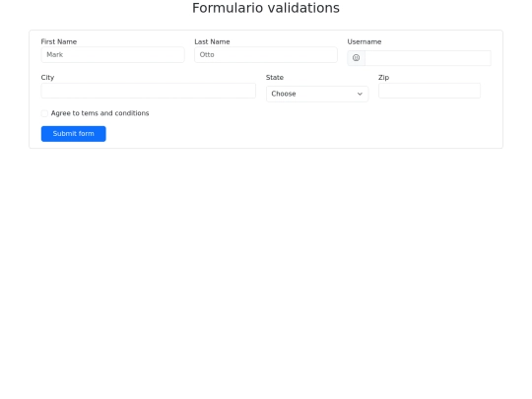The width and height of the screenshot is (532, 399).
Task: Click the @ icon beside Username
Action: 356,58
